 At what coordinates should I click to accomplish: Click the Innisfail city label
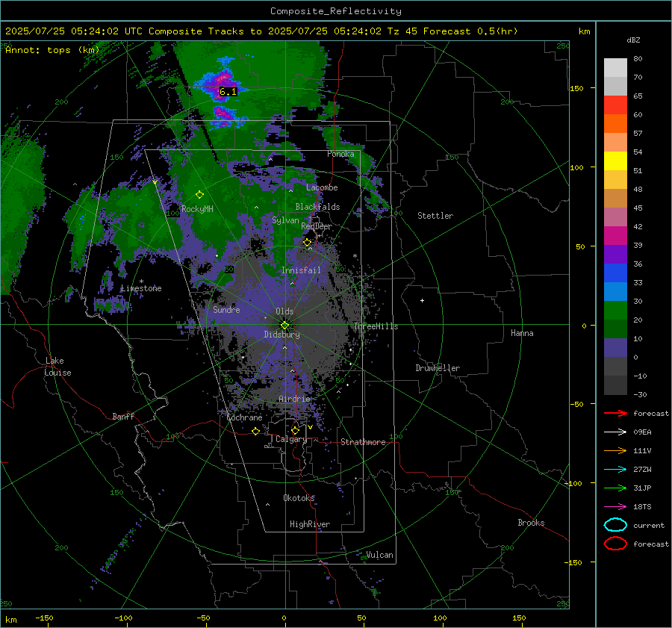pos(301,270)
